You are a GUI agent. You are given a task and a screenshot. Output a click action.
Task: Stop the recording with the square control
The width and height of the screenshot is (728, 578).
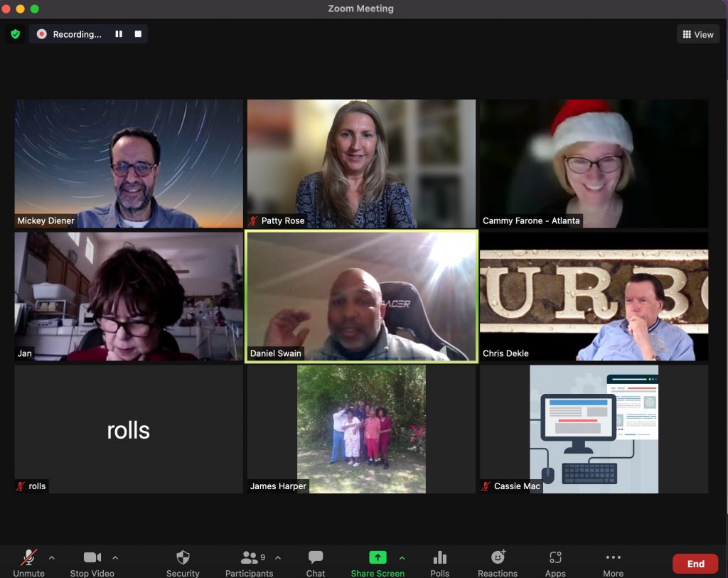(138, 33)
